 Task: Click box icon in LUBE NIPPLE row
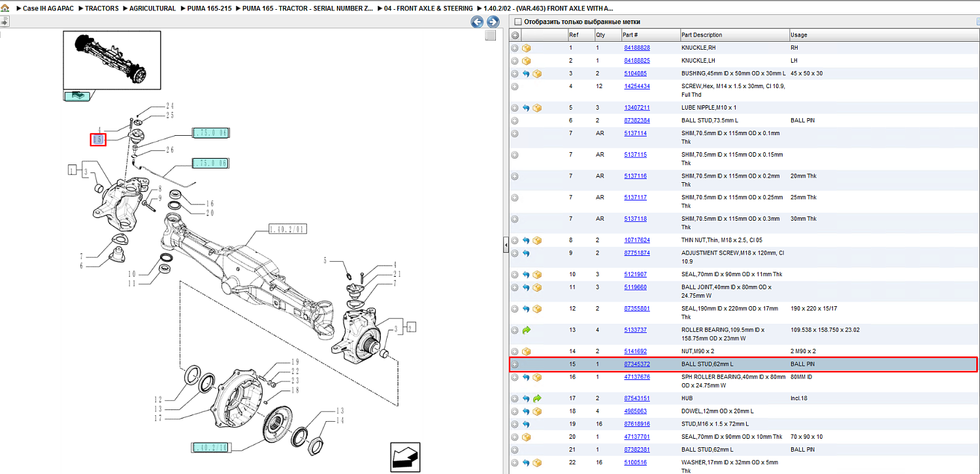[x=537, y=108]
